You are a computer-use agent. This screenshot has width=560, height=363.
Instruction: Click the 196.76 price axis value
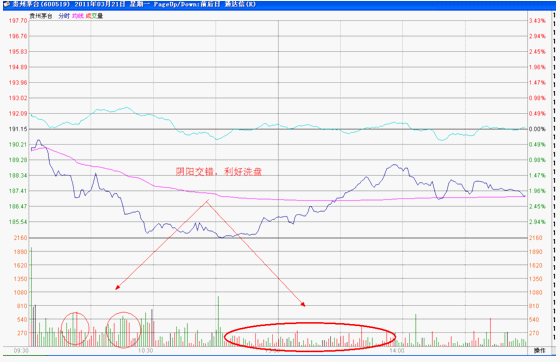(18, 36)
